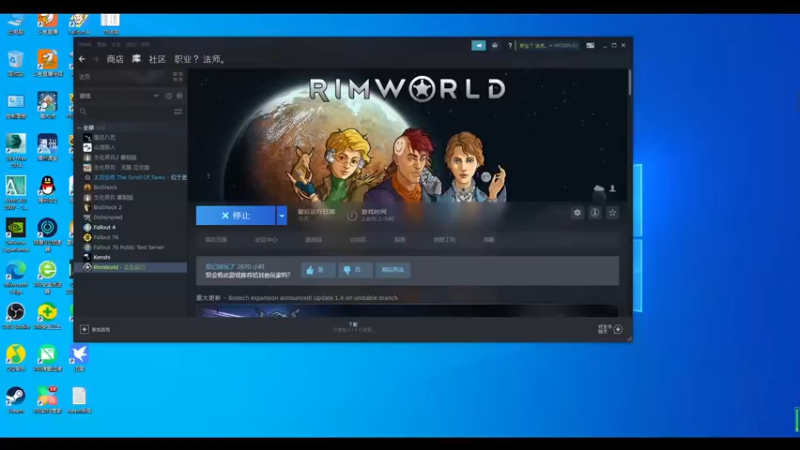Viewport: 800px width, 450px height.
Task: Open the 3ds Max desktop shortcut
Action: pyautogui.click(x=15, y=151)
